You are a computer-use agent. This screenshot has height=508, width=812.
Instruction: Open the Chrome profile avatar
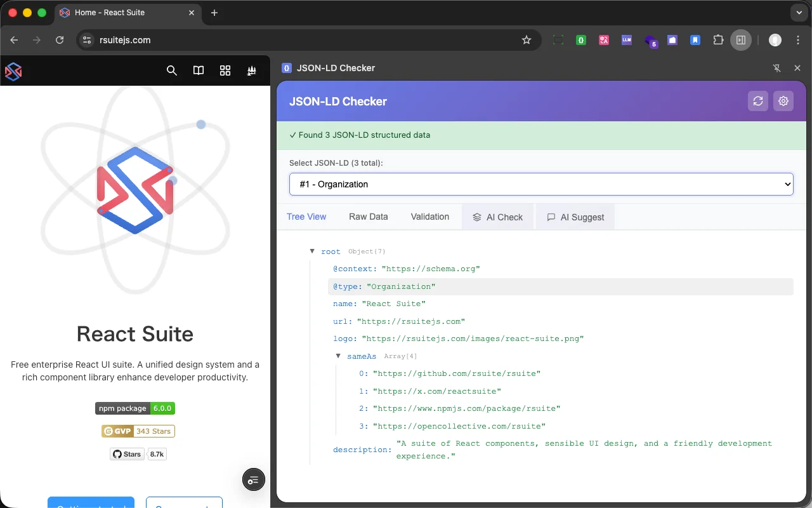coord(775,40)
